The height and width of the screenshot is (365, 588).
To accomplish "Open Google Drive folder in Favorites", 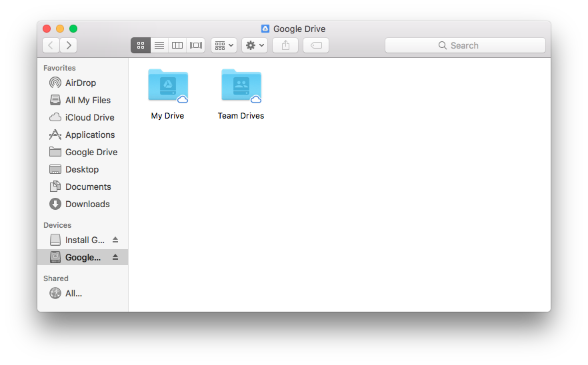I will tap(83, 152).
